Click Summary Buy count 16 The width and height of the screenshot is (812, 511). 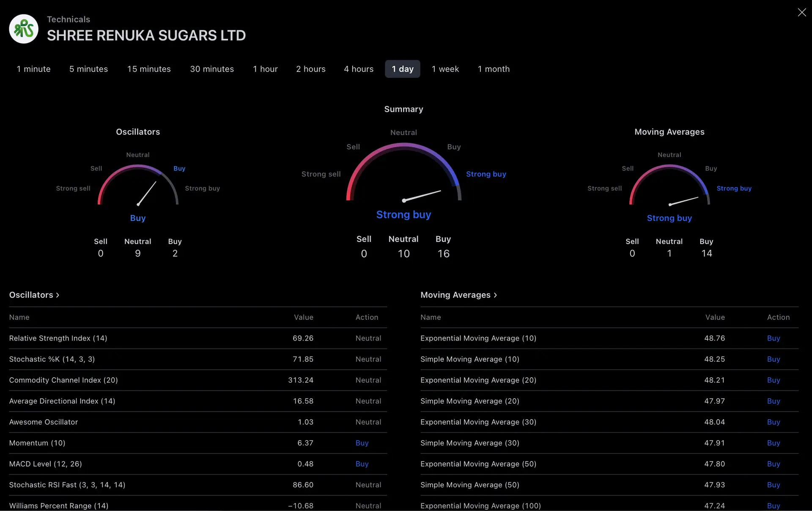tap(443, 254)
